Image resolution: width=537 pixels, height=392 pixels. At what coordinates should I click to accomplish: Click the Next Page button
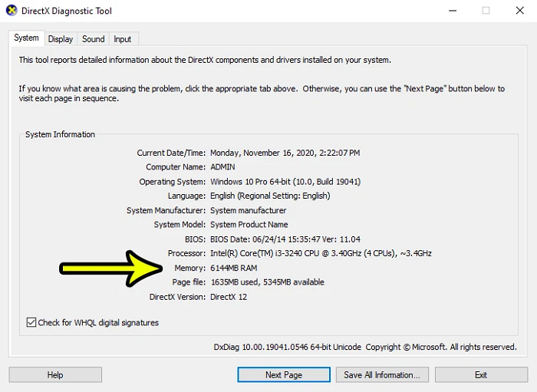click(x=283, y=375)
